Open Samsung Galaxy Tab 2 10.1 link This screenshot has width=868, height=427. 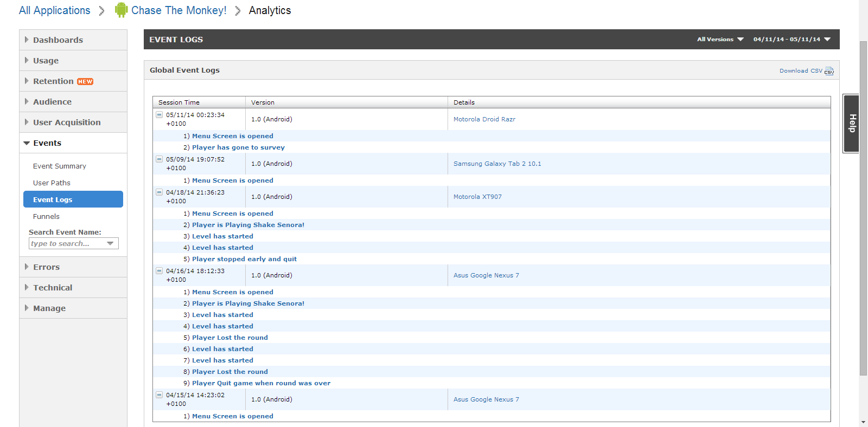(497, 164)
